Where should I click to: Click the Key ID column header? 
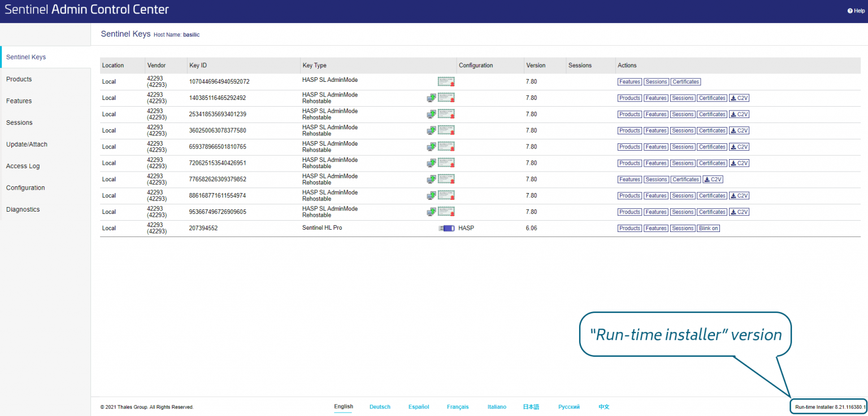198,65
